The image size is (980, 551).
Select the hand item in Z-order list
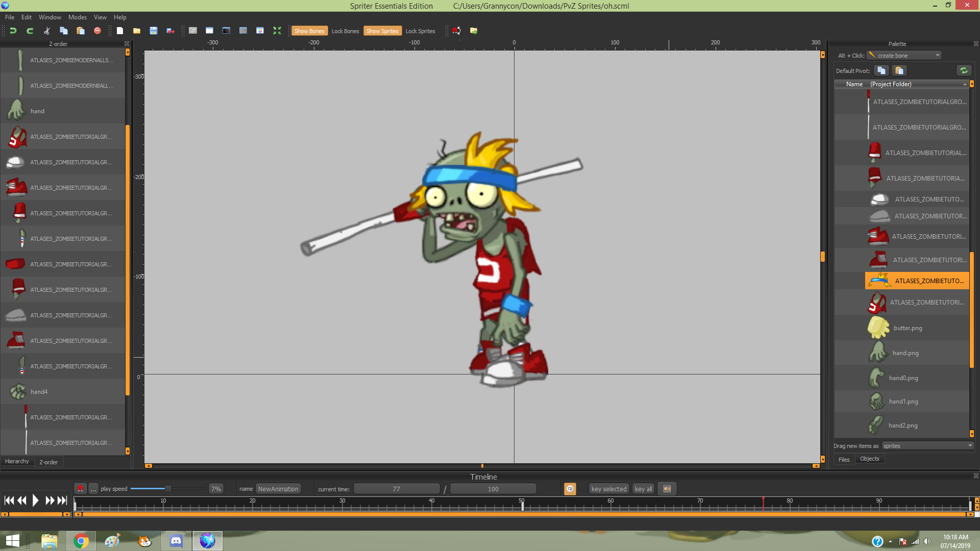[63, 111]
